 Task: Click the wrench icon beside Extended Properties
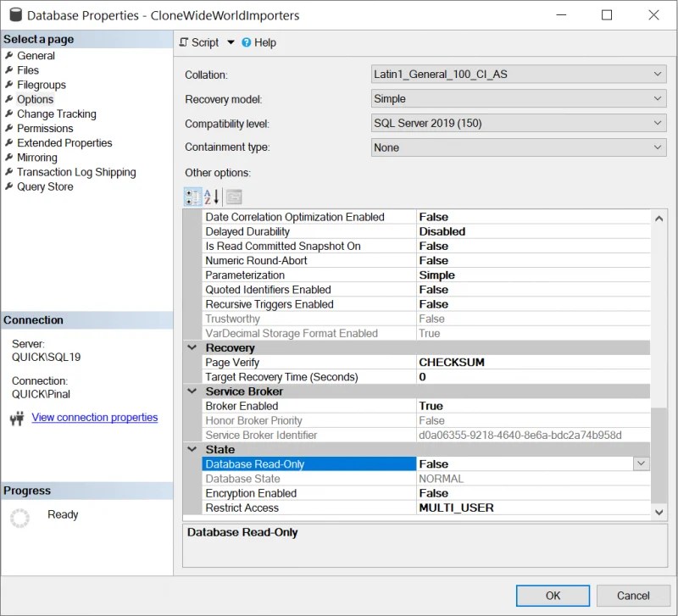pos(9,142)
